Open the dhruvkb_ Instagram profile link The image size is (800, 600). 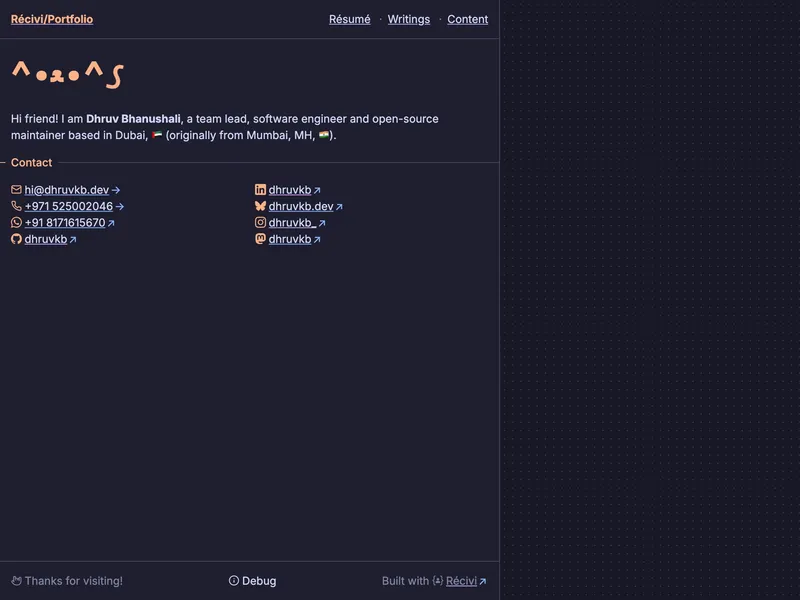pyautogui.click(x=292, y=223)
